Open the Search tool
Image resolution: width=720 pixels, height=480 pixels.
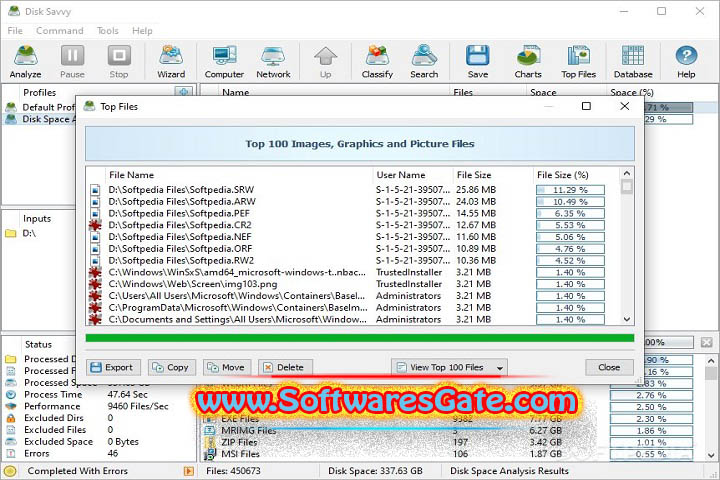click(x=424, y=62)
